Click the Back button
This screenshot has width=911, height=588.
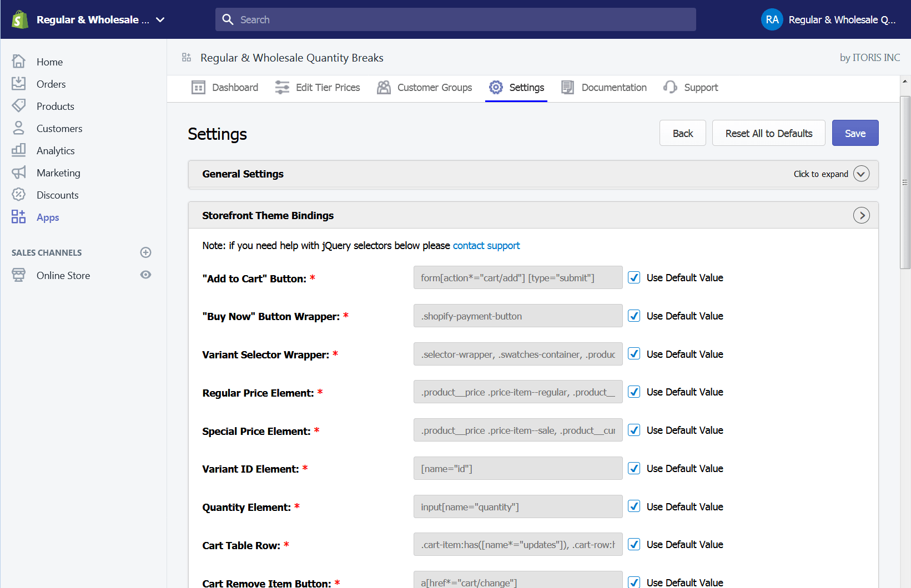click(682, 133)
